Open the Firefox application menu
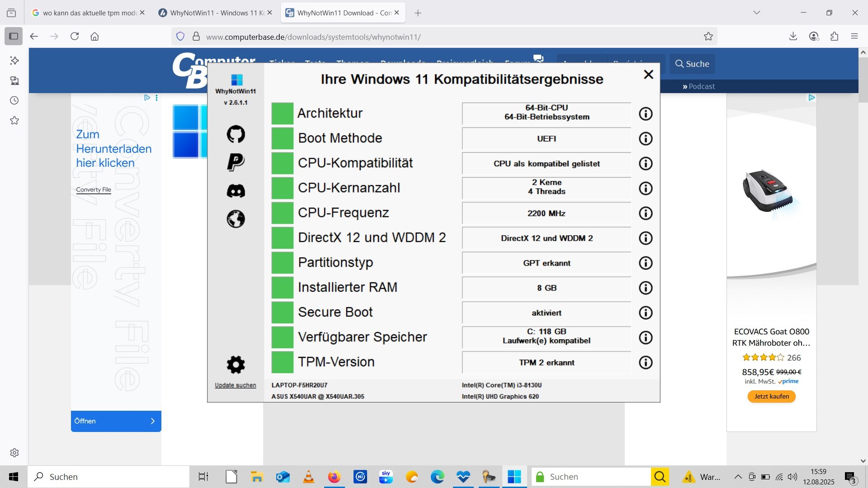 (854, 37)
